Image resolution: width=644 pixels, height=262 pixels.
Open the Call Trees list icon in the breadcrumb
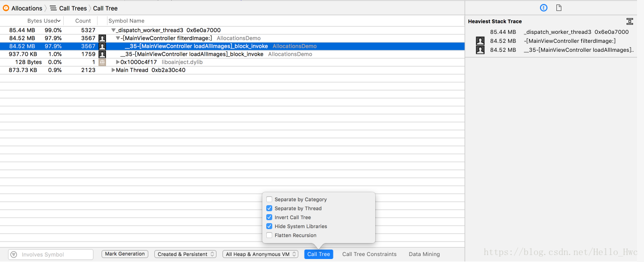click(53, 8)
